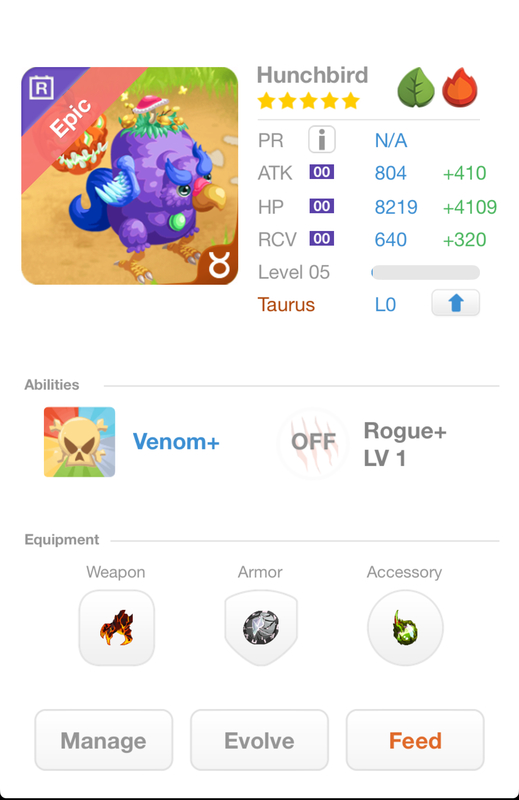Viewport: 519px width, 800px height.
Task: Toggle the Rogue+ OFF switch
Action: [x=313, y=443]
